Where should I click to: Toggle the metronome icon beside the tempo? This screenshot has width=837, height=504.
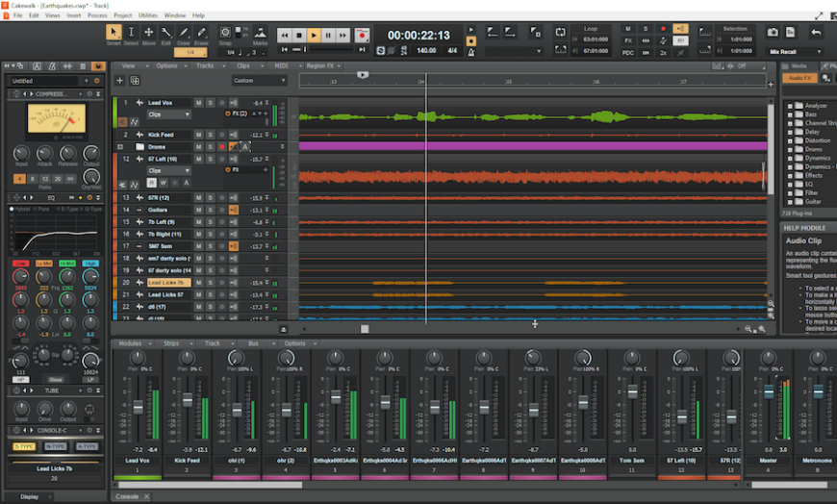(x=471, y=52)
